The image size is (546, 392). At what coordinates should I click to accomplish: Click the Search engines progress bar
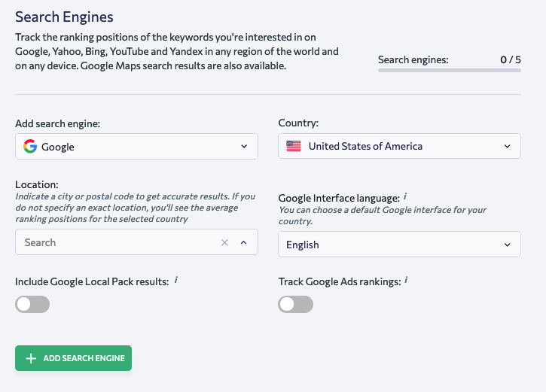450,70
